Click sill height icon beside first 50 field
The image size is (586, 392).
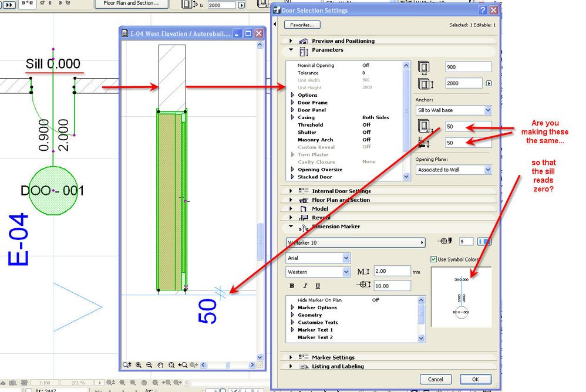426,126
